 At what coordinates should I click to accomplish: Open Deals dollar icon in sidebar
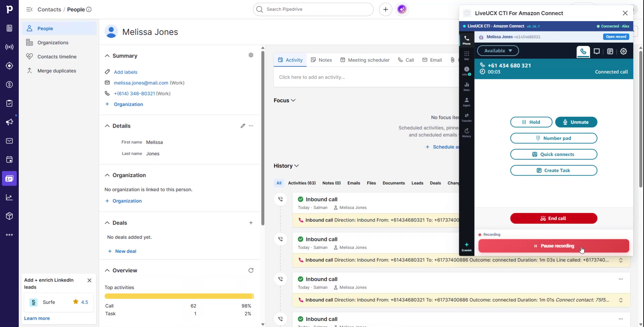coord(9,85)
